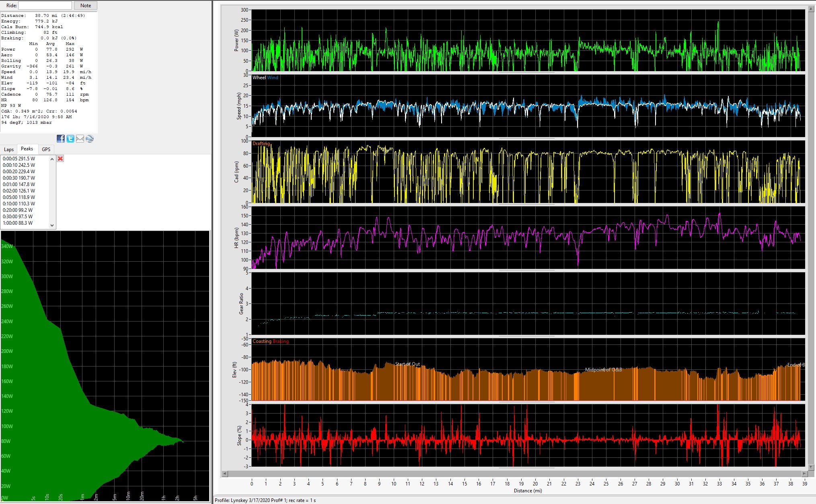This screenshot has width=816, height=504.
Task: Share ride via the Twitter icon
Action: pos(70,139)
